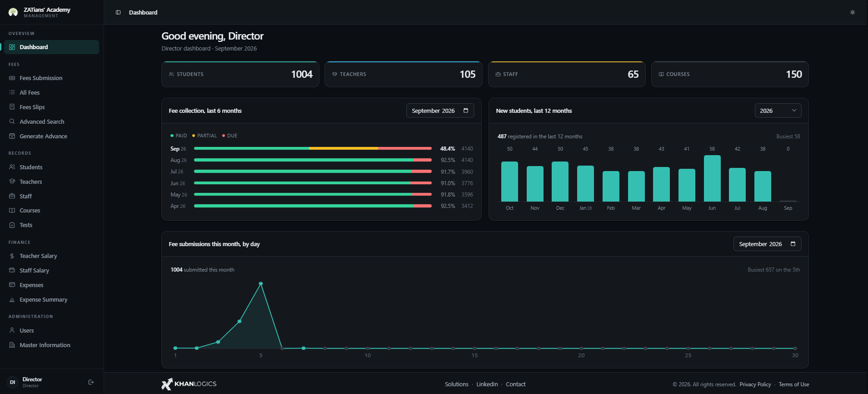Screen dimensions: 868x394
Task: Click the logout icon beside Director
Action: pos(91,382)
